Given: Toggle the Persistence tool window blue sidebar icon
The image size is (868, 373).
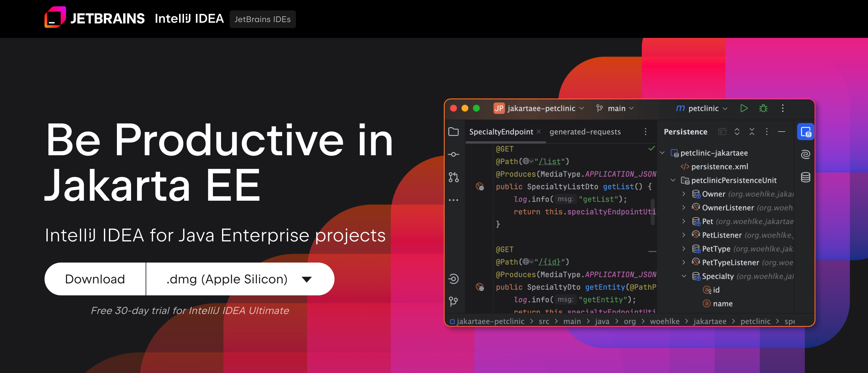Looking at the screenshot, I should [x=805, y=132].
